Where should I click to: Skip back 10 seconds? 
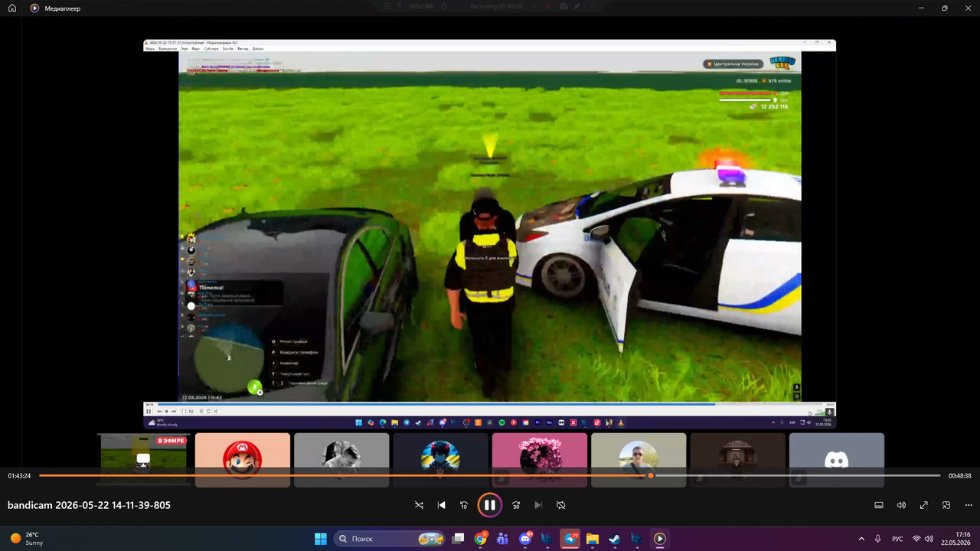pos(463,505)
